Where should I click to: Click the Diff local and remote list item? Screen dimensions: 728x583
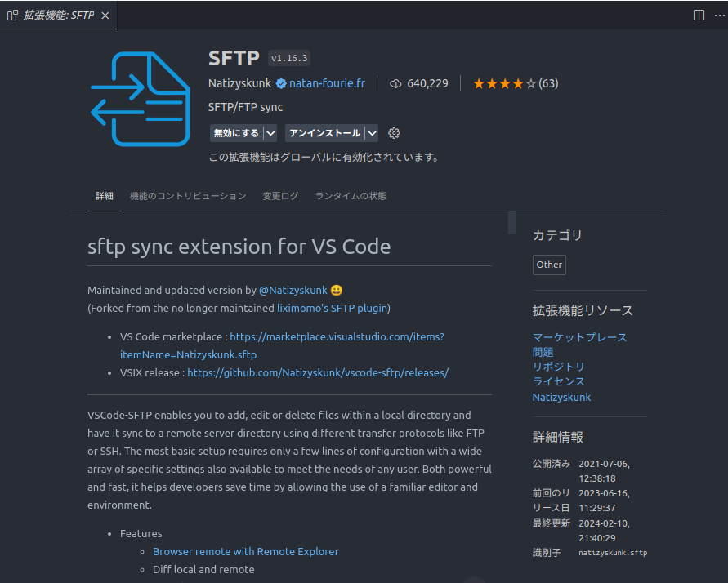point(203,570)
